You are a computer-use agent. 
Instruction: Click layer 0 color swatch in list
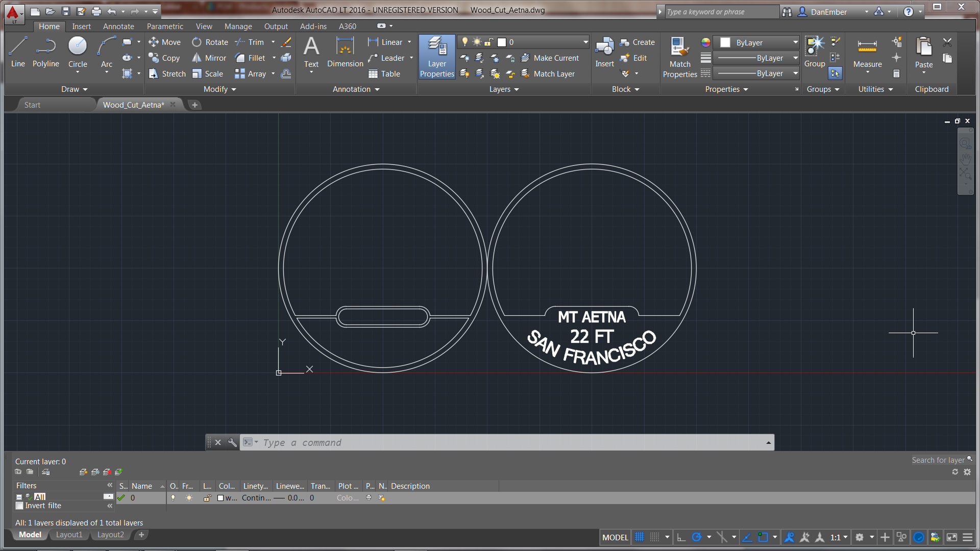pyautogui.click(x=220, y=498)
